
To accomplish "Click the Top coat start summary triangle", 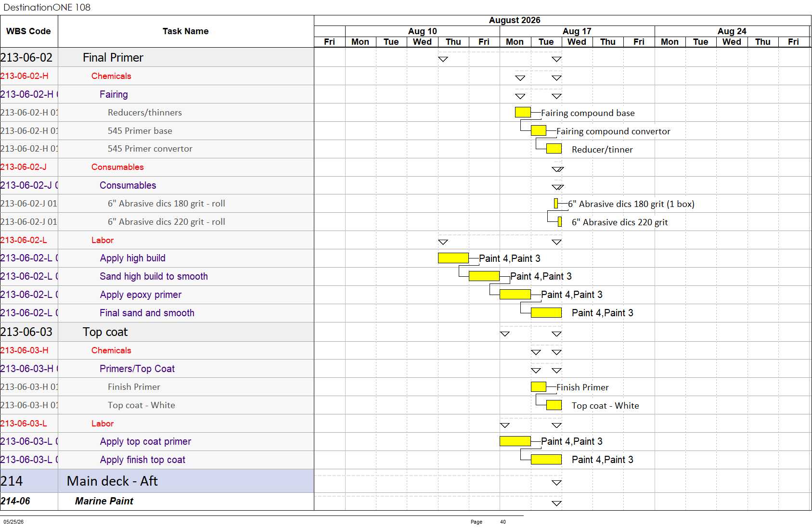I will pos(505,334).
